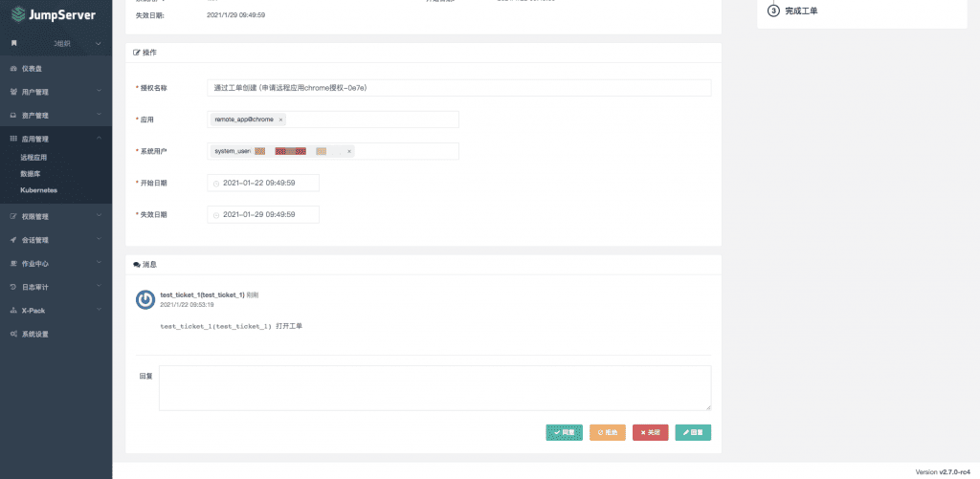Click the 系统设置 gears icon

(13, 334)
